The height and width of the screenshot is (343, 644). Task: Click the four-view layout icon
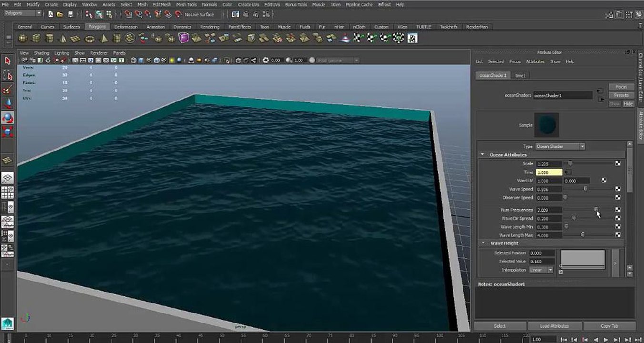(x=8, y=193)
